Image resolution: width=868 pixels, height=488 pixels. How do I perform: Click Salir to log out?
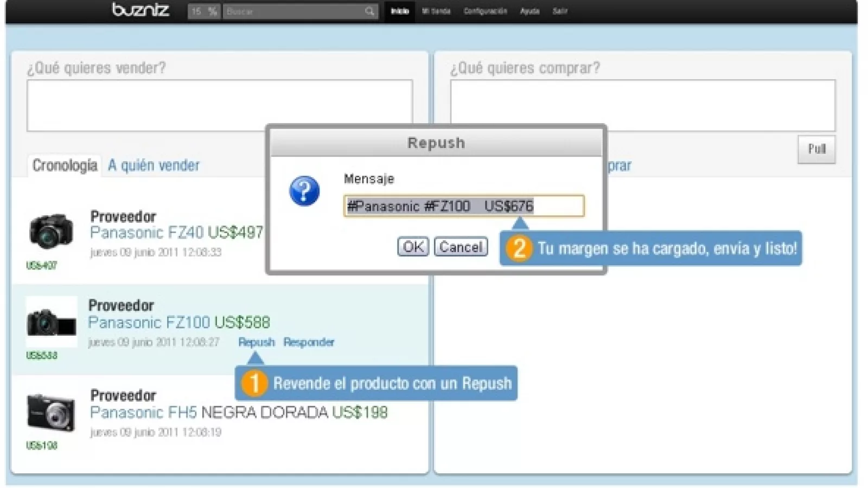tap(560, 11)
